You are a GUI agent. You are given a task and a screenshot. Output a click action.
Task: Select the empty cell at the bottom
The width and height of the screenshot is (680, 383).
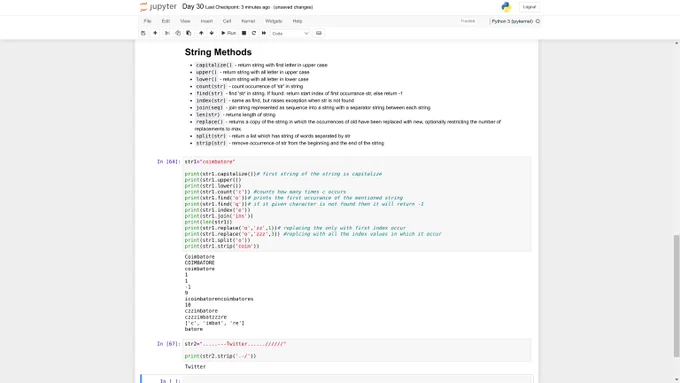point(357,380)
